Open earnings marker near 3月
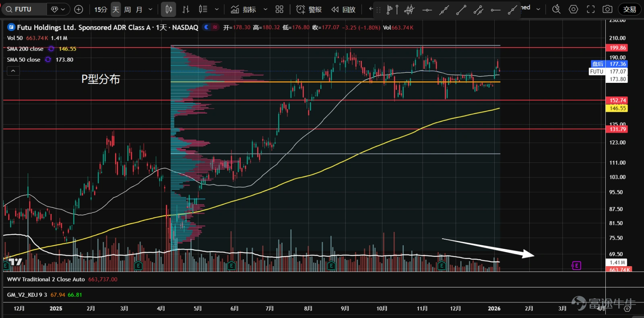This screenshot has height=318, width=644. point(138,266)
